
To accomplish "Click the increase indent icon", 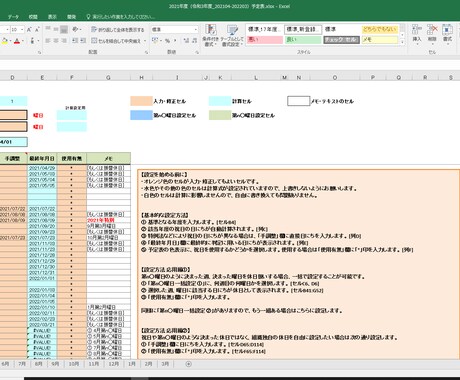I will [83, 41].
